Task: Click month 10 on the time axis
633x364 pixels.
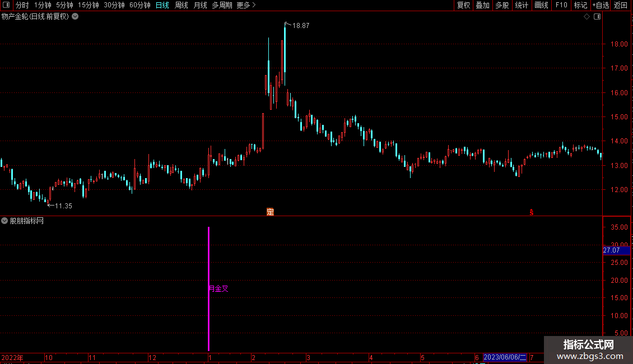Action: (48, 357)
